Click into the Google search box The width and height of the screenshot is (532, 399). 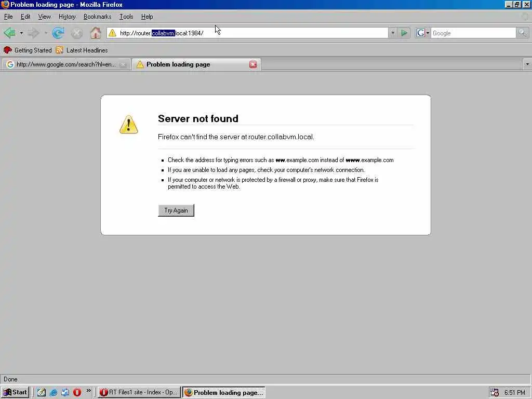click(473, 33)
